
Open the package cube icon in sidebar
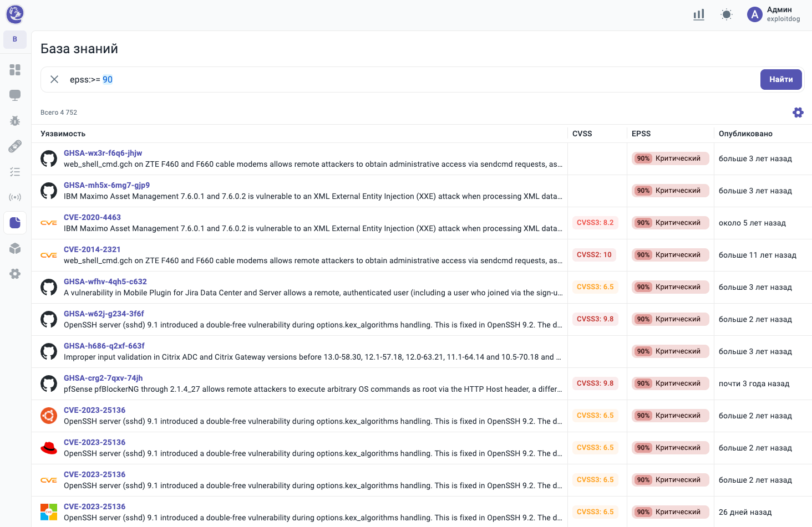point(15,248)
